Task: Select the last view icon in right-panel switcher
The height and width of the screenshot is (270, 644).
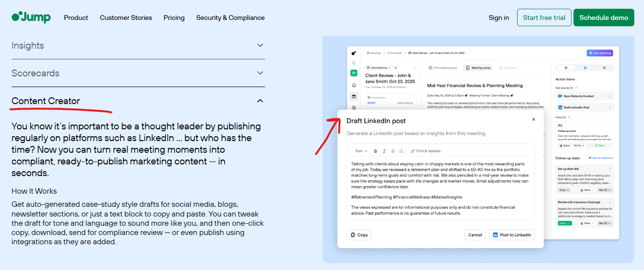Action: coord(604,68)
